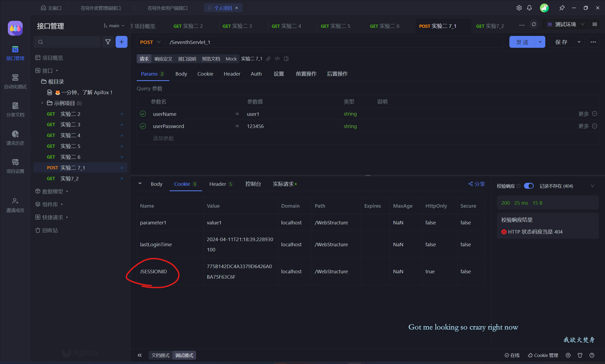605x364 pixels.
Task: Open the 后置操作 tab
Action: pos(337,74)
